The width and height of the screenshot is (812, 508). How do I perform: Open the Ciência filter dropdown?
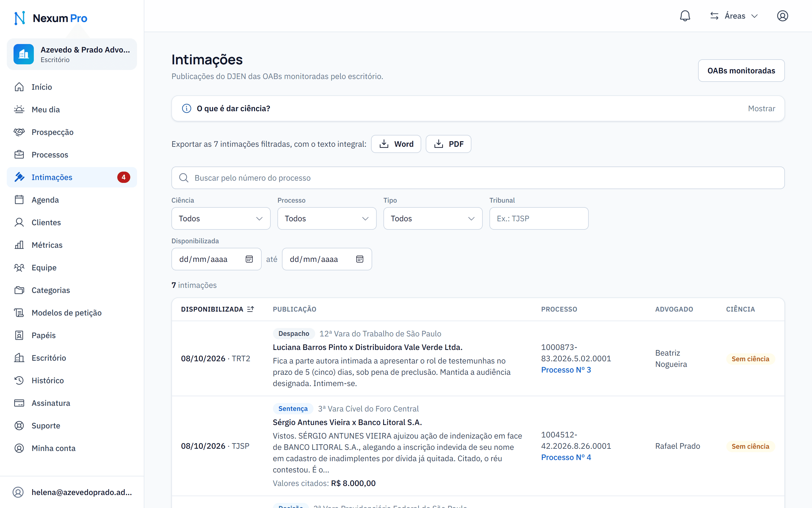221,218
